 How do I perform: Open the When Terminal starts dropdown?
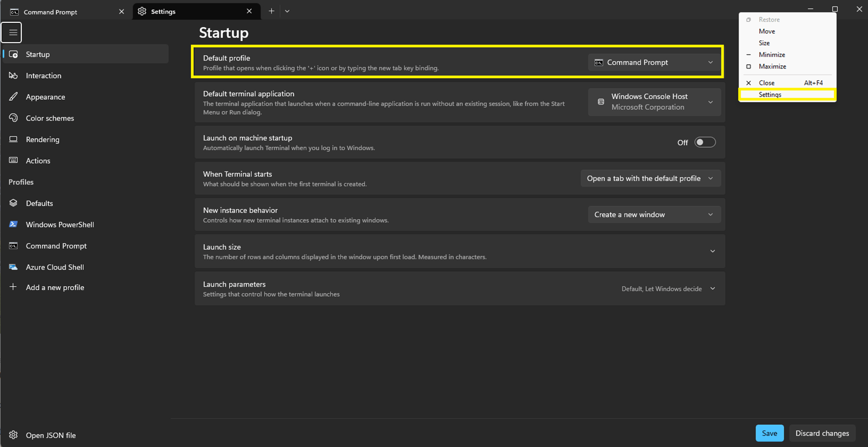click(650, 178)
